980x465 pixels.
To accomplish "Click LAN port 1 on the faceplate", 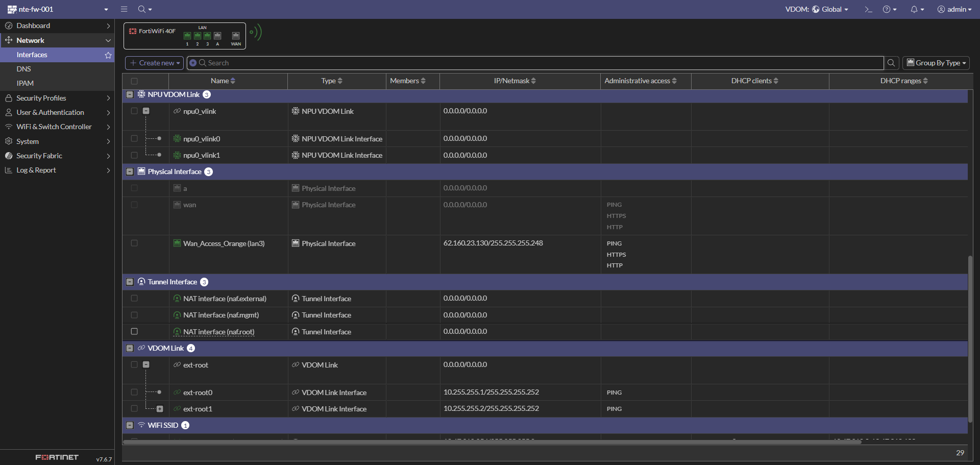I will click(187, 36).
